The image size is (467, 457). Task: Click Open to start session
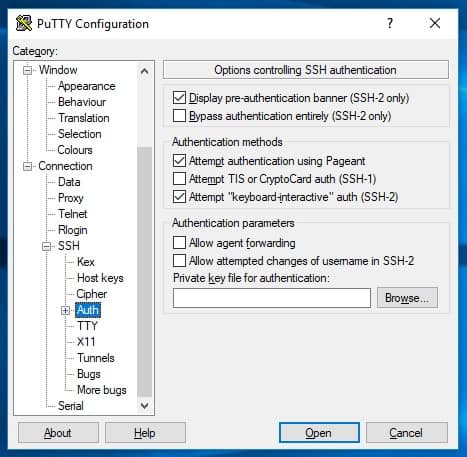(319, 433)
